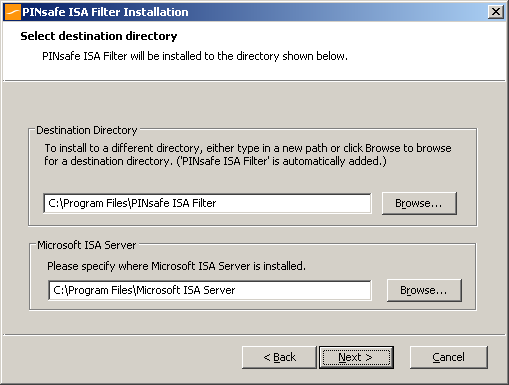This screenshot has width=509, height=385.
Task: Browse for the Microsoft ISA Server folder
Action: tap(424, 290)
